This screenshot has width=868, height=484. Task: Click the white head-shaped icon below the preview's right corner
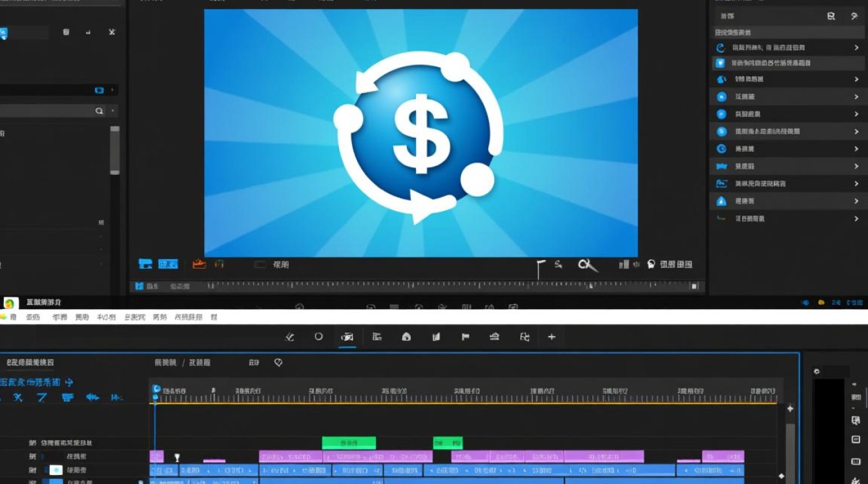tap(651, 264)
